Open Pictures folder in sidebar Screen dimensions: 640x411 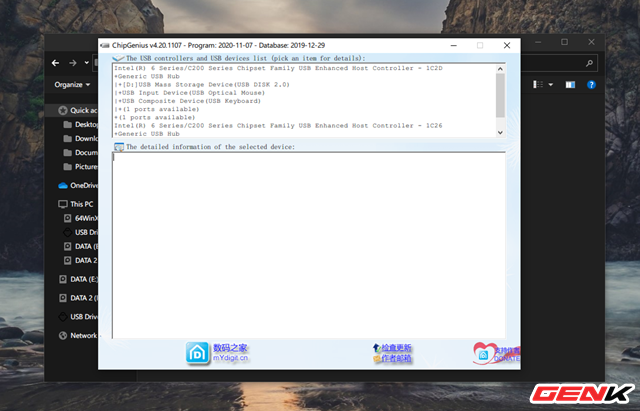81,167
